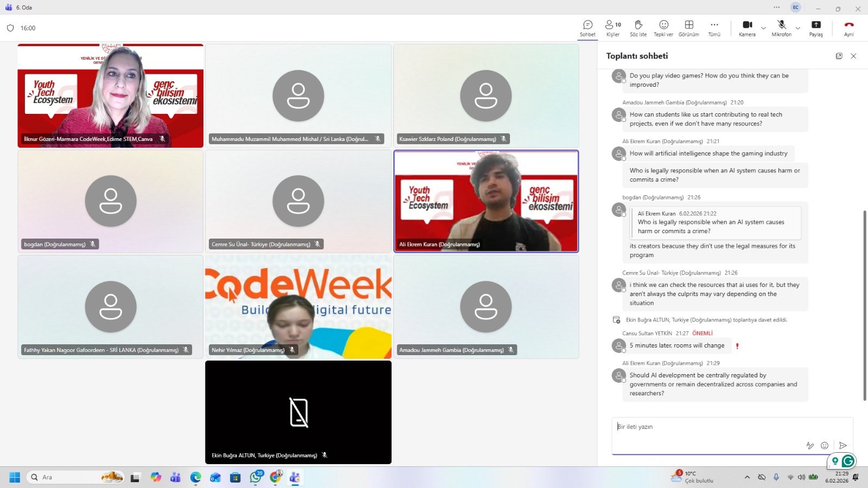The height and width of the screenshot is (488, 868).
Task: Toggle the Kamera on or off
Action: click(747, 28)
